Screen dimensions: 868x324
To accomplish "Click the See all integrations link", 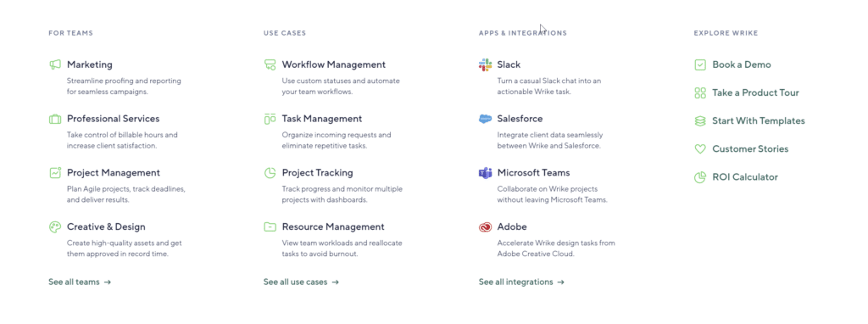I will 521,282.
